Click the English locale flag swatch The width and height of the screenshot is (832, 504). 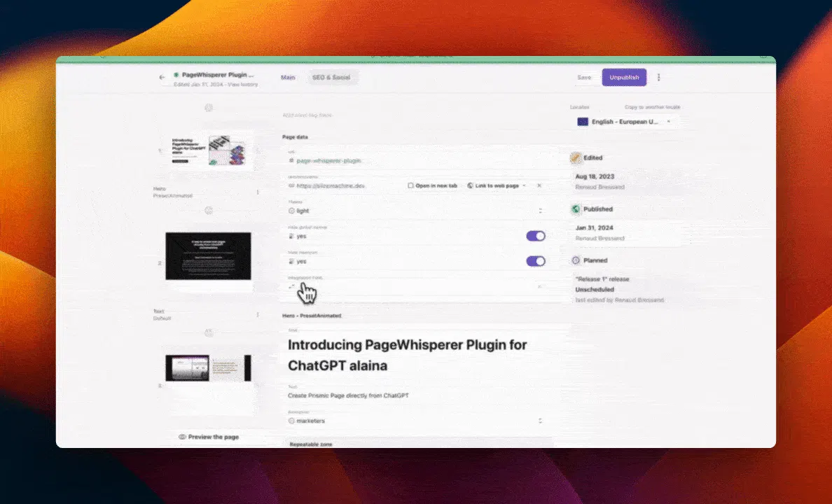[582, 121]
